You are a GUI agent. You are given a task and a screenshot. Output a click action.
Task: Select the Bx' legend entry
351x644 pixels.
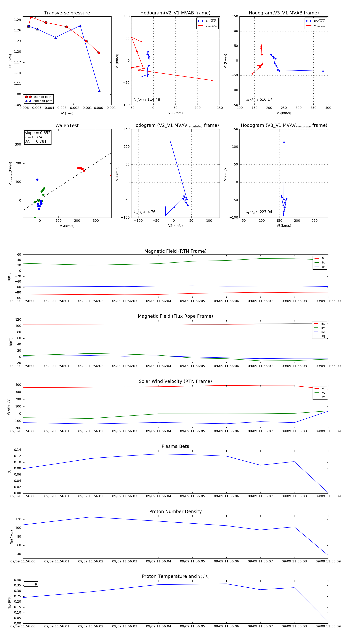point(320,324)
